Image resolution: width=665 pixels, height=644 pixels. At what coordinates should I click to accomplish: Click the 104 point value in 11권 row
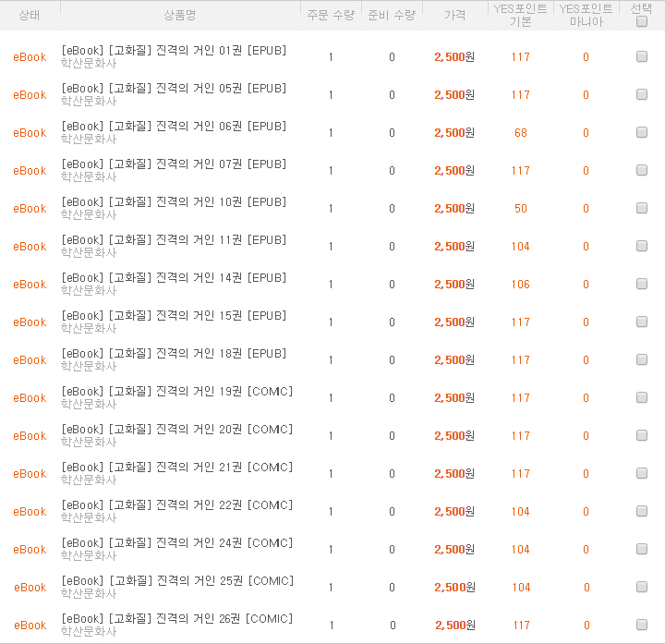(520, 247)
